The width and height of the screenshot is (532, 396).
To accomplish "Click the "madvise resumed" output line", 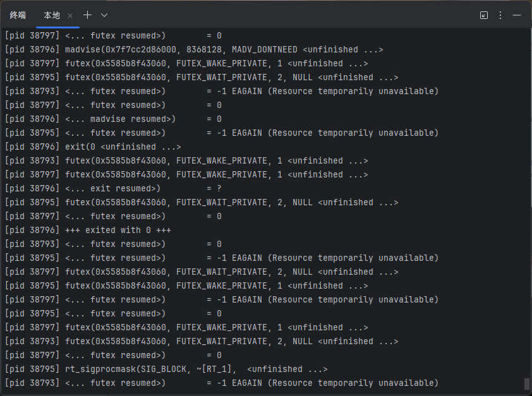I will point(143,119).
